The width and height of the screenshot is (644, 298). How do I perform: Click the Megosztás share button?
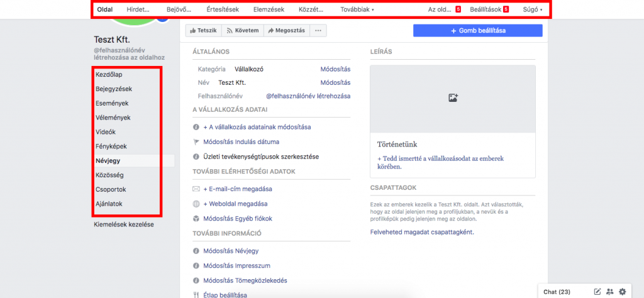[286, 31]
